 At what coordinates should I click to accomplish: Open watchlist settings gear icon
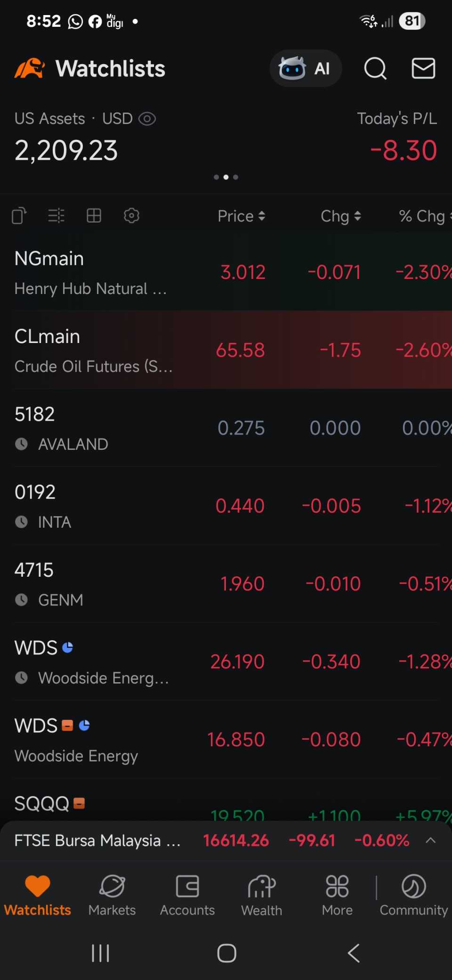131,216
